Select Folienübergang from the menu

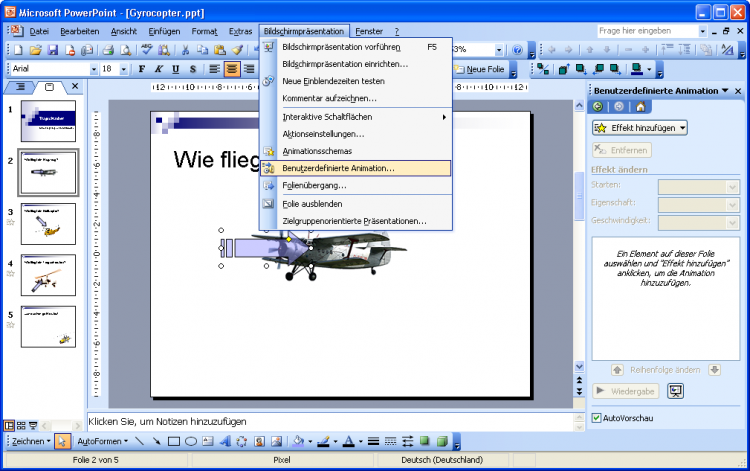(314, 185)
